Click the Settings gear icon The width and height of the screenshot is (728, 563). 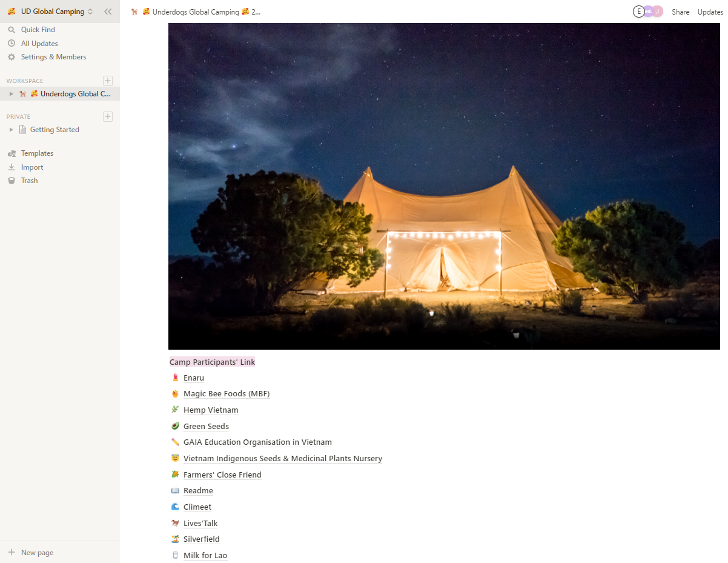pos(12,57)
